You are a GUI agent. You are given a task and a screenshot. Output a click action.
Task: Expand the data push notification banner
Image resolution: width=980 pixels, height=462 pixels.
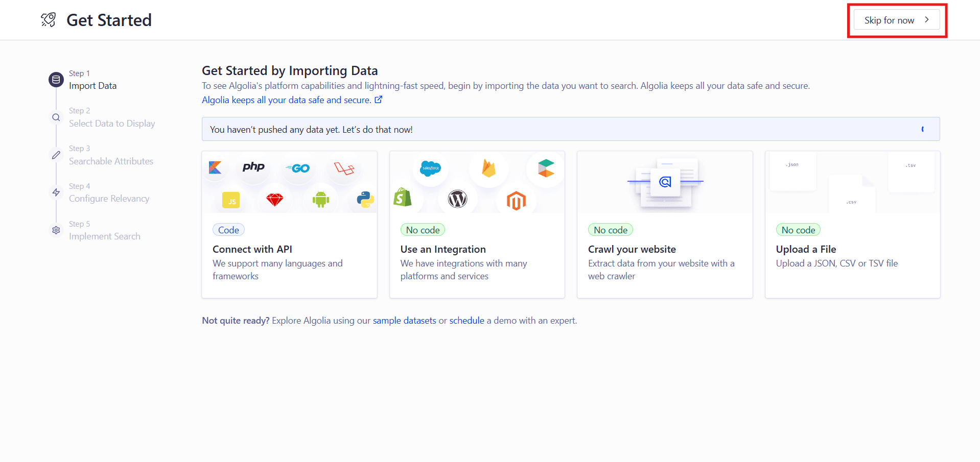click(x=922, y=129)
